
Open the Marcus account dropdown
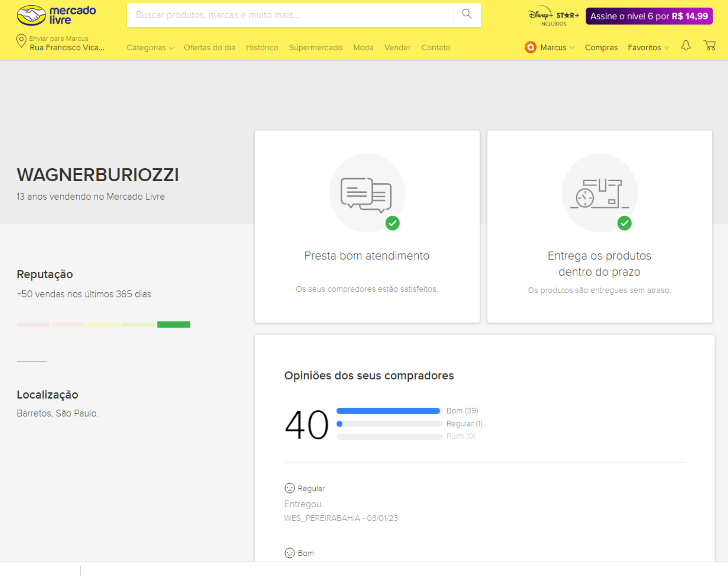coord(557,48)
